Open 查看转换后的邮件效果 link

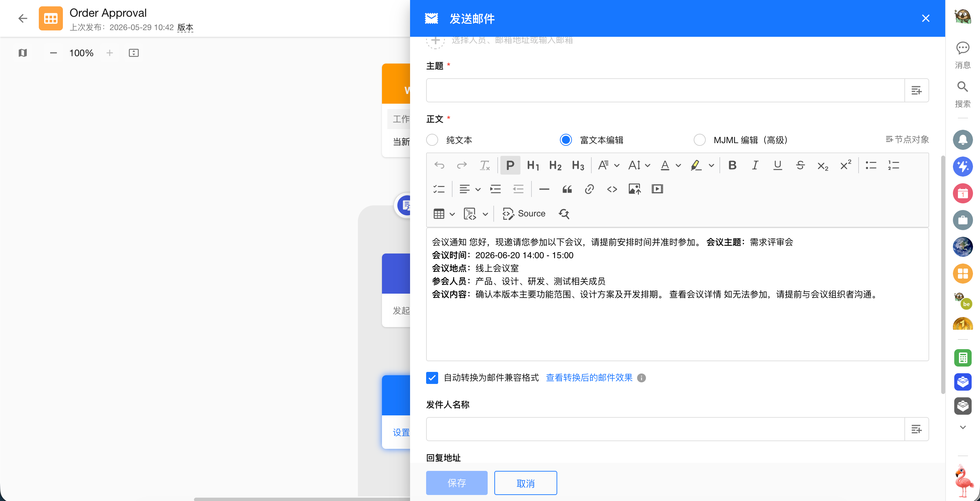coord(589,378)
